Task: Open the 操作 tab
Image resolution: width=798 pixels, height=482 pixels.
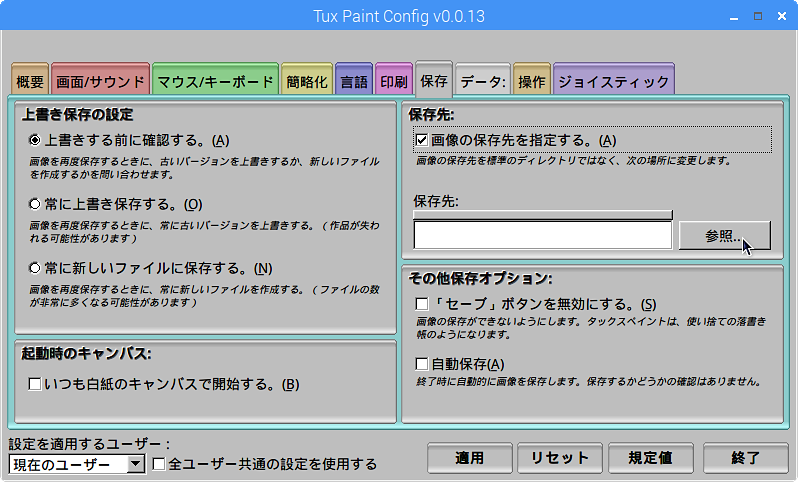Action: (x=532, y=80)
